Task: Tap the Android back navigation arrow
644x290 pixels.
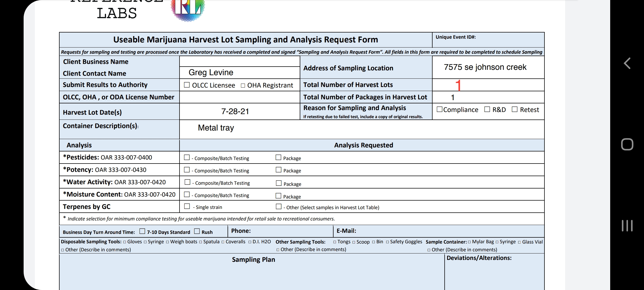Action: coord(627,63)
